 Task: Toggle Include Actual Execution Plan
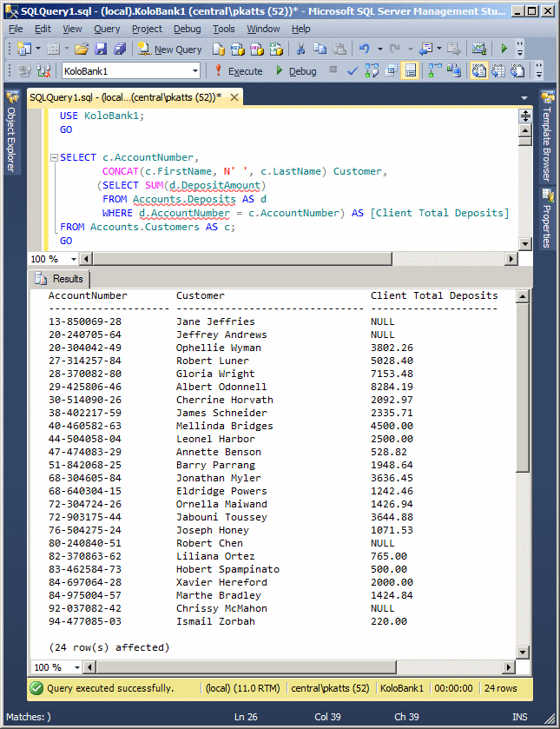point(435,70)
